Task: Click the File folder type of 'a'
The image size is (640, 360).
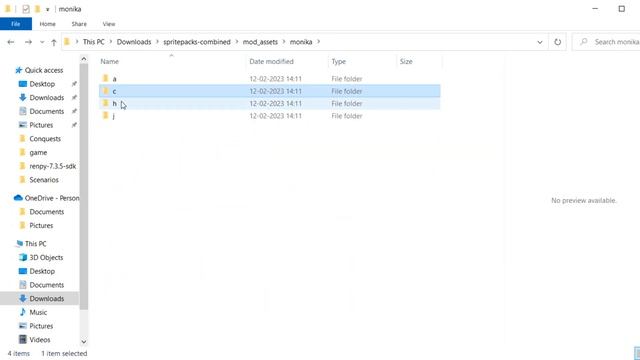Action: click(347, 79)
